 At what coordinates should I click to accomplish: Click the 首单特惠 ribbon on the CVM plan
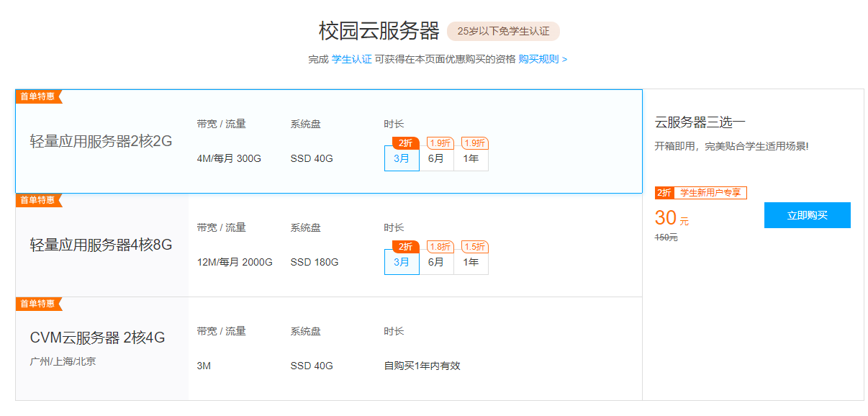[37, 304]
